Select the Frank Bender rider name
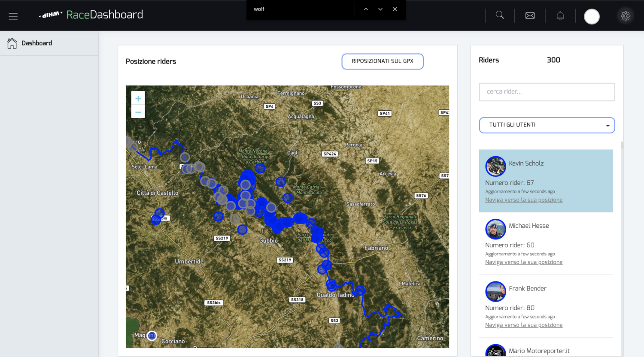 [528, 289]
